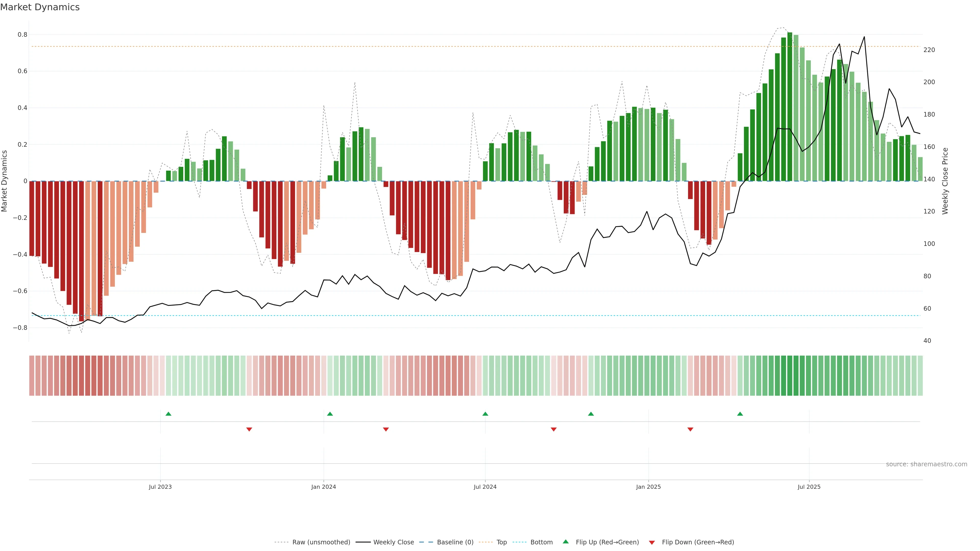Click the Flip Up triangle near Jan 2024

click(x=330, y=414)
